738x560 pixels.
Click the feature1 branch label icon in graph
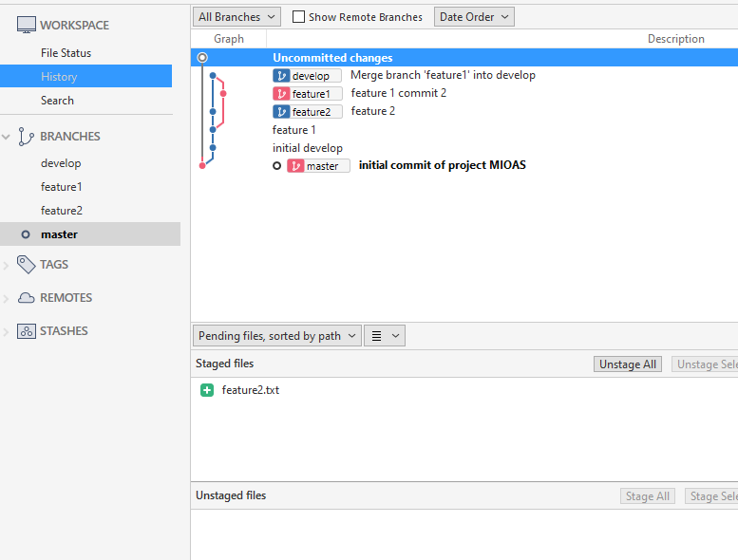pyautogui.click(x=281, y=94)
